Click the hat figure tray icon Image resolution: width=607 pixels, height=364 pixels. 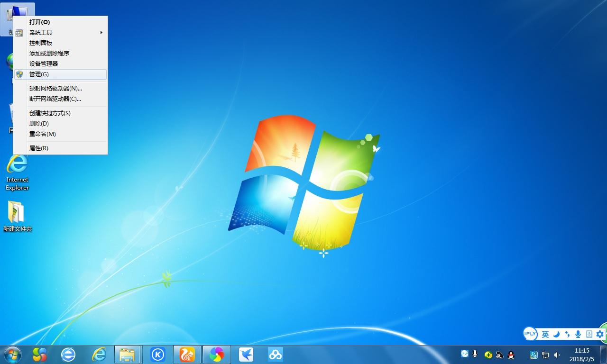(x=499, y=355)
